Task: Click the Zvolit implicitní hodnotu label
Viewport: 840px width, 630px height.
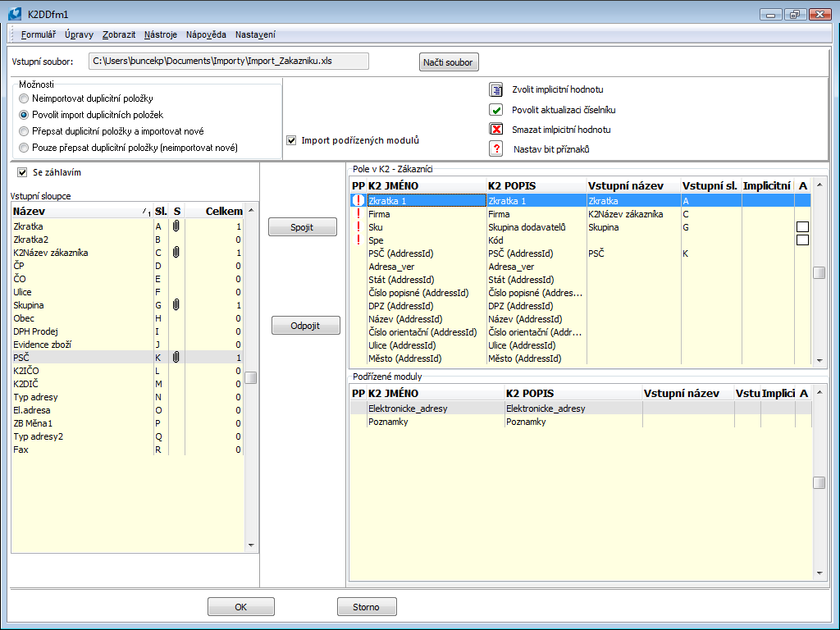Action: click(x=557, y=89)
